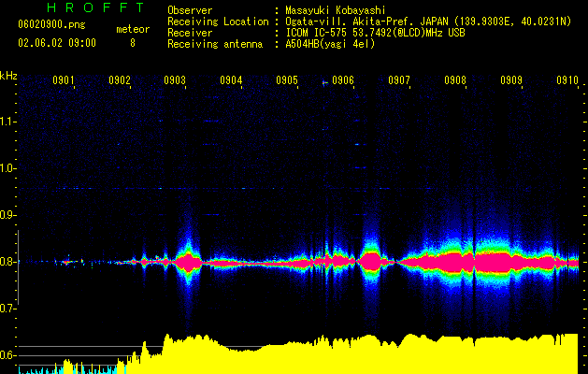Click the 0905 time marker
The image size is (588, 374).
pyautogui.click(x=287, y=80)
